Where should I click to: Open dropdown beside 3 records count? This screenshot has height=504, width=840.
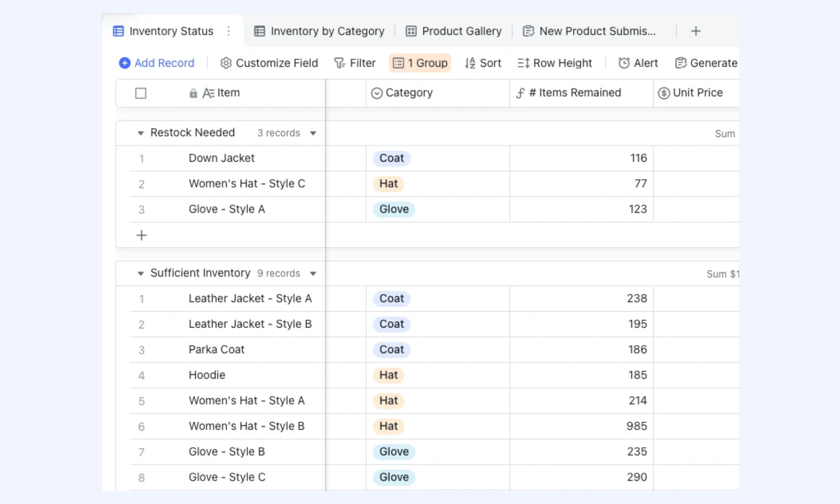pos(313,133)
